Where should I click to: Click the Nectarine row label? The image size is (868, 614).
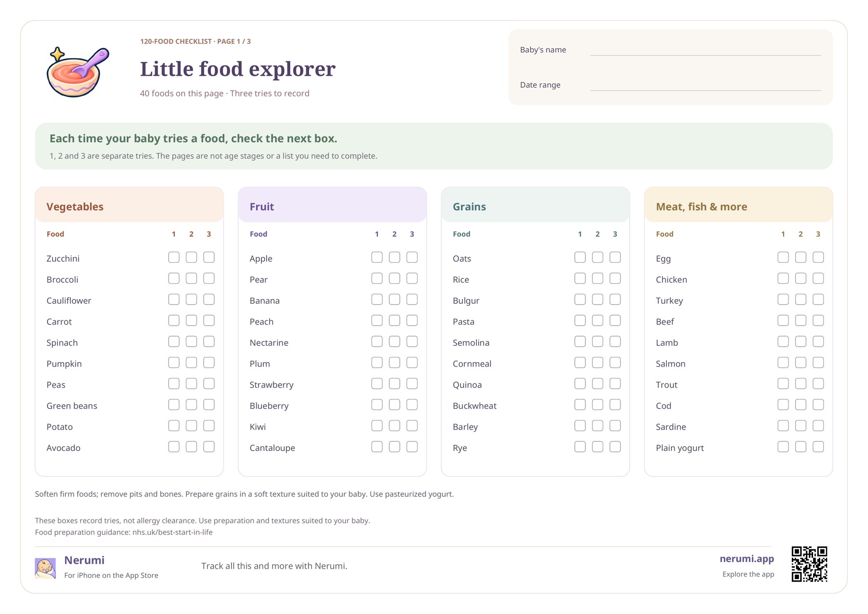(x=269, y=342)
